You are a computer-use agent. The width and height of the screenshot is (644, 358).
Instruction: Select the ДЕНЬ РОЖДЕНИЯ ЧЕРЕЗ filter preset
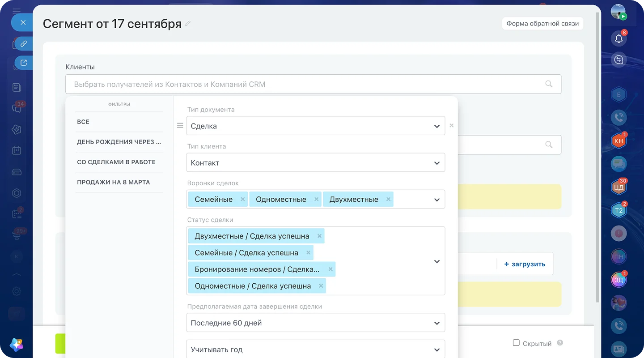click(x=119, y=142)
